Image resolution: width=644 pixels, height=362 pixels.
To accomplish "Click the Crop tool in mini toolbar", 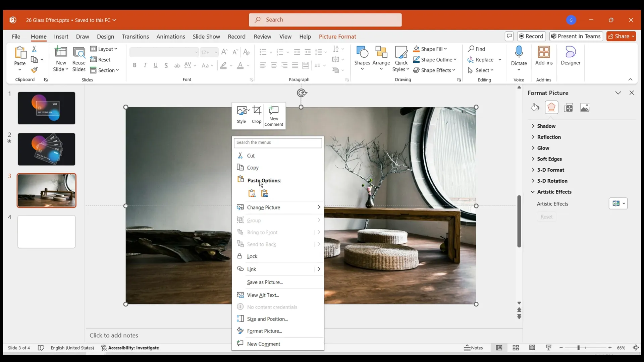I will coord(257,115).
